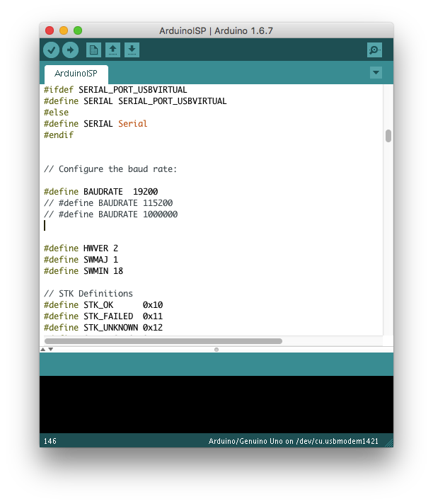The image size is (433, 504).
Task: Minimize the Arduino window
Action: coord(64,30)
